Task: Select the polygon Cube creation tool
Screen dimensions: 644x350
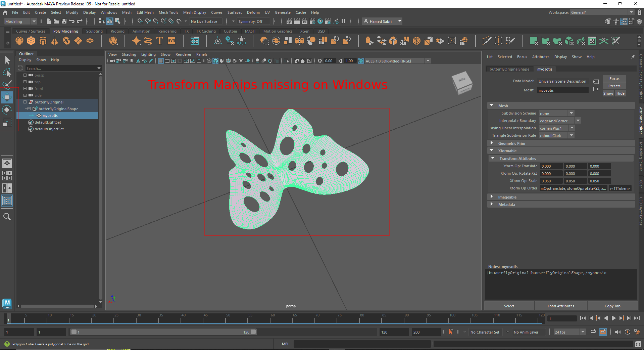Action: (31, 41)
